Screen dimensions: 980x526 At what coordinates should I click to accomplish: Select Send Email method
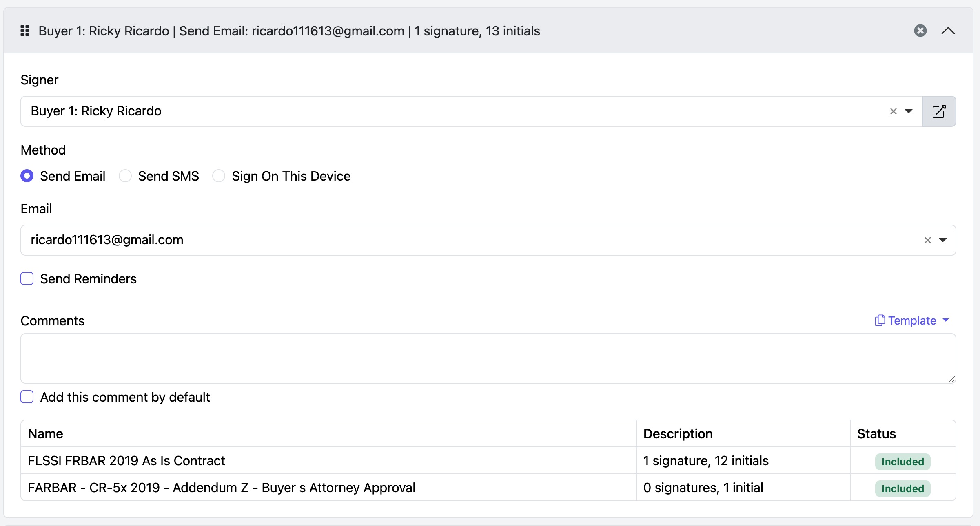click(x=27, y=176)
